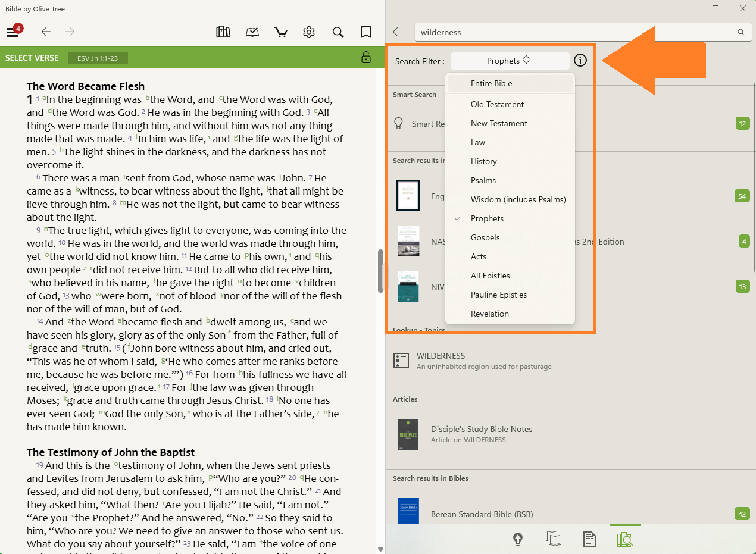The height and width of the screenshot is (554, 756).
Task: Go forward in reading history
Action: click(x=70, y=32)
